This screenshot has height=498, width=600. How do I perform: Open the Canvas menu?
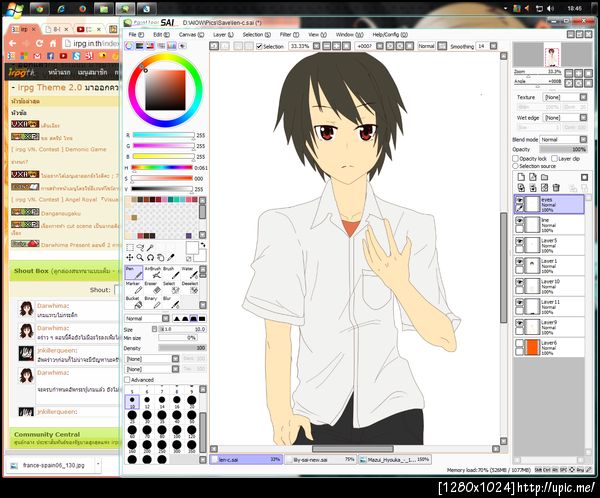[191, 34]
